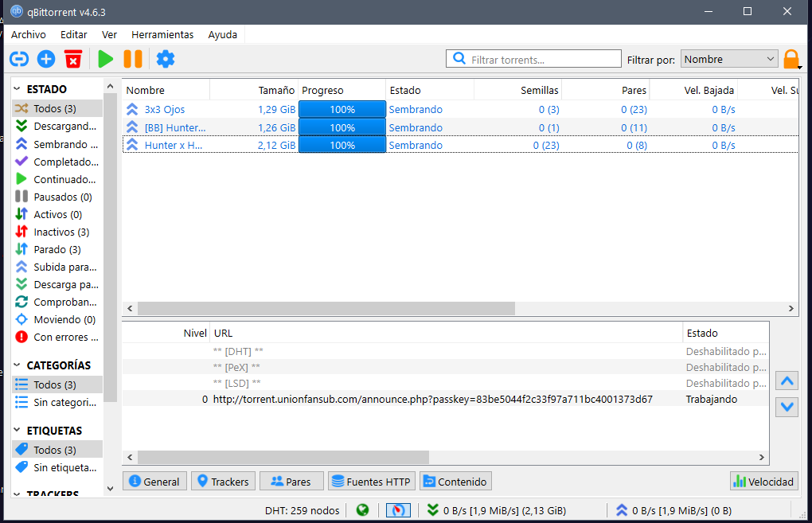This screenshot has width=812, height=523.
Task: Select the Activos (0) filter
Action: pos(57,214)
